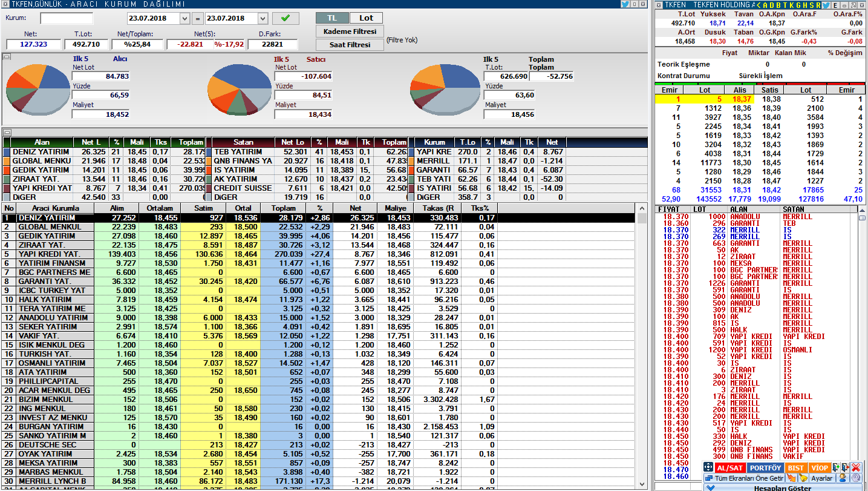868x491 pixels.
Task: Open the start date dropdown 23.07.2018
Action: [185, 18]
